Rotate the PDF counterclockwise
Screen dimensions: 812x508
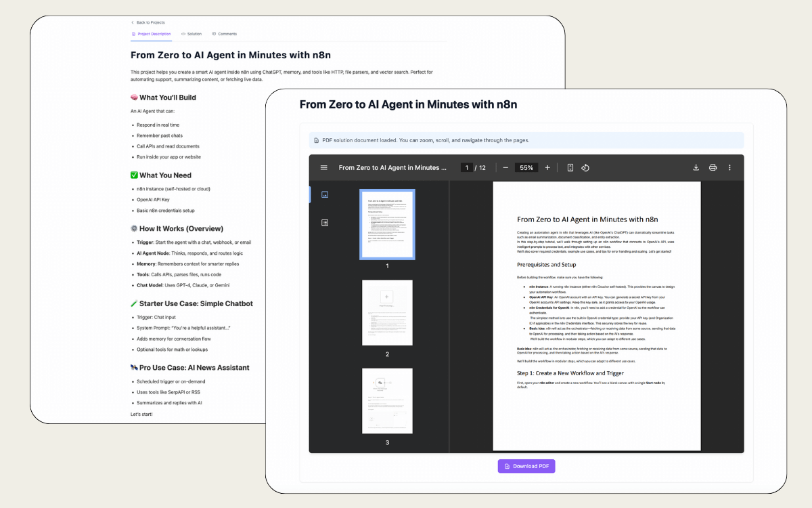pos(587,167)
